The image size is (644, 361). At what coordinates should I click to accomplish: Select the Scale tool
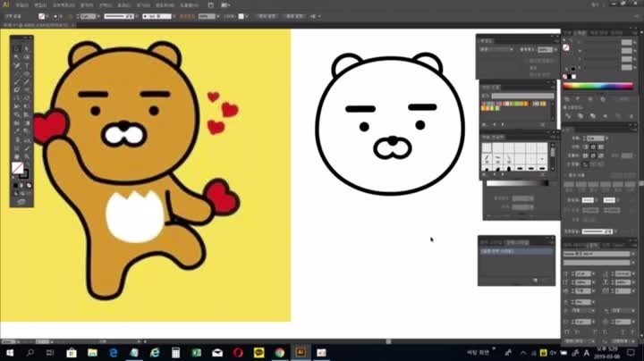coord(26,98)
